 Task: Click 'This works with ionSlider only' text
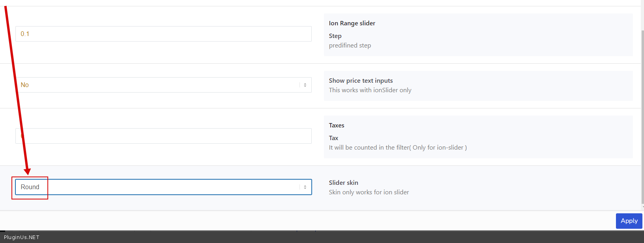[370, 90]
